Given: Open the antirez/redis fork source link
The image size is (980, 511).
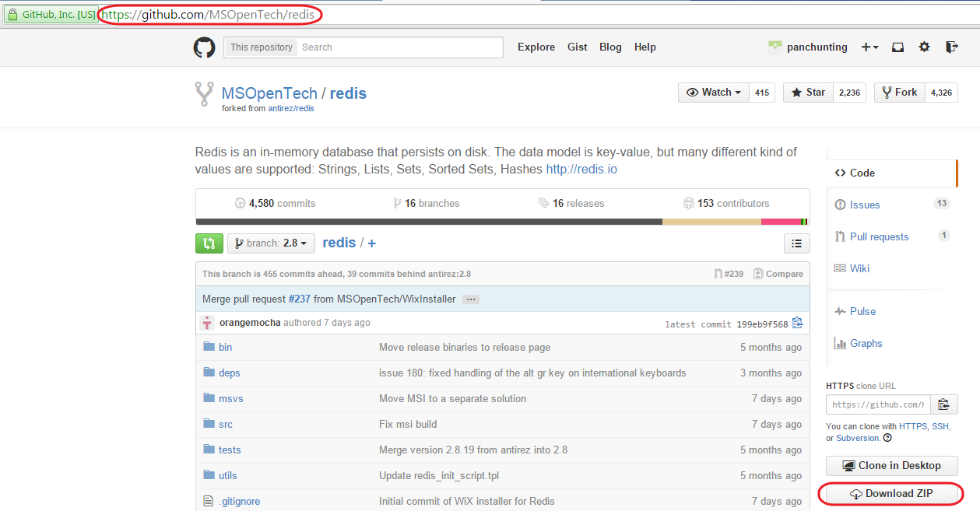Looking at the screenshot, I should point(290,109).
